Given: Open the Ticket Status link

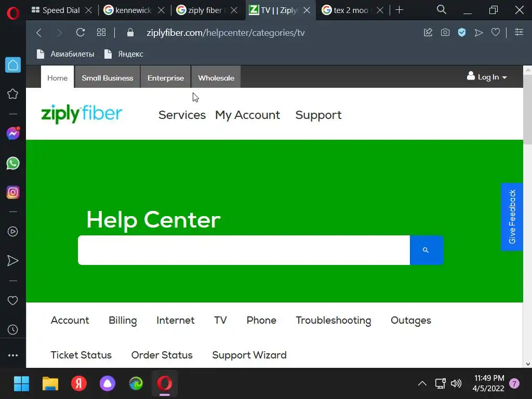Looking at the screenshot, I should pos(81,355).
